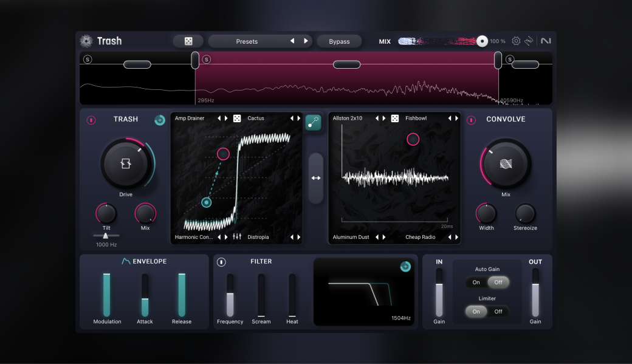Toggle the Filter module power button
632x364 pixels.
221,262
